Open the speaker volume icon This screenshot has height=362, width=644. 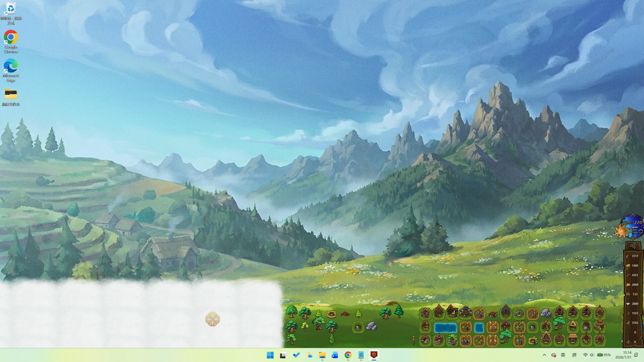pos(592,355)
